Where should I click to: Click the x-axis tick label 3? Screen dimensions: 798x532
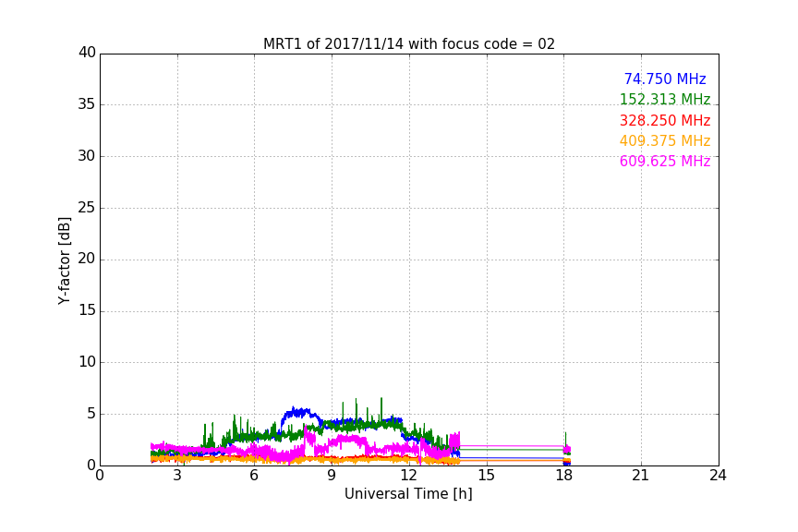coord(177,476)
